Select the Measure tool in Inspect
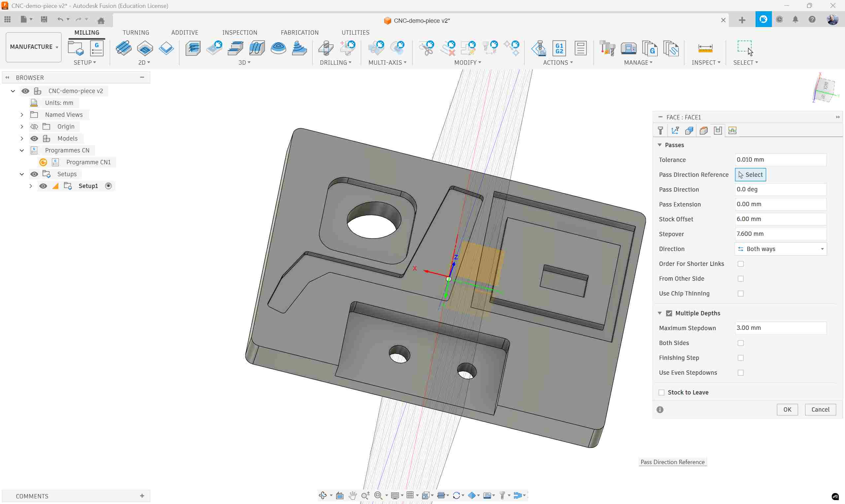Viewport: 845px width, 504px height. (705, 48)
